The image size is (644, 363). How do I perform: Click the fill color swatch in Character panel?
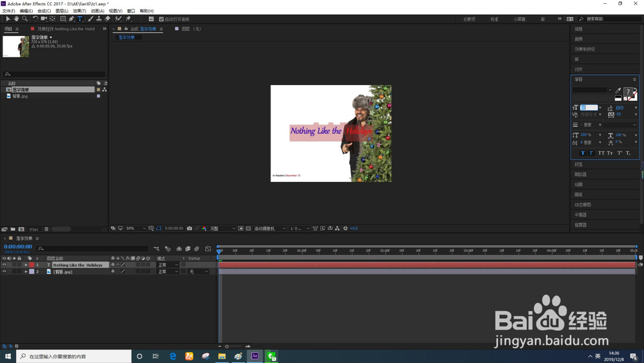click(627, 92)
